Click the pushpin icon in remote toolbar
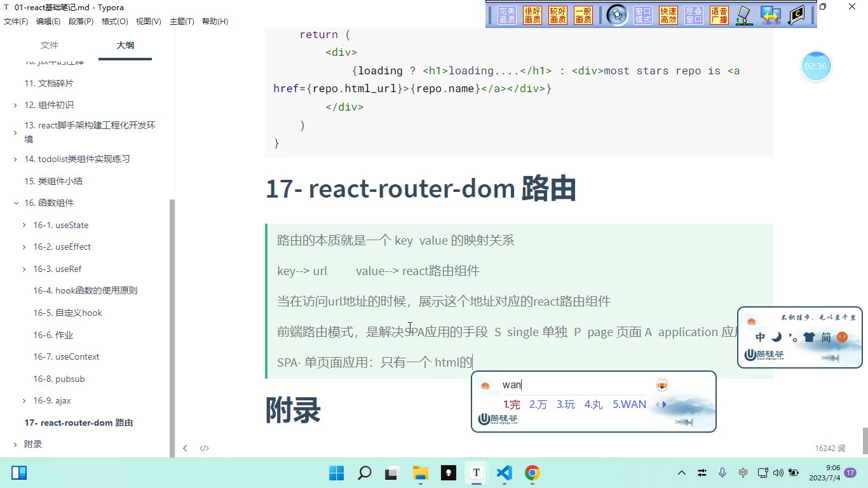The image size is (868, 488). (616, 15)
